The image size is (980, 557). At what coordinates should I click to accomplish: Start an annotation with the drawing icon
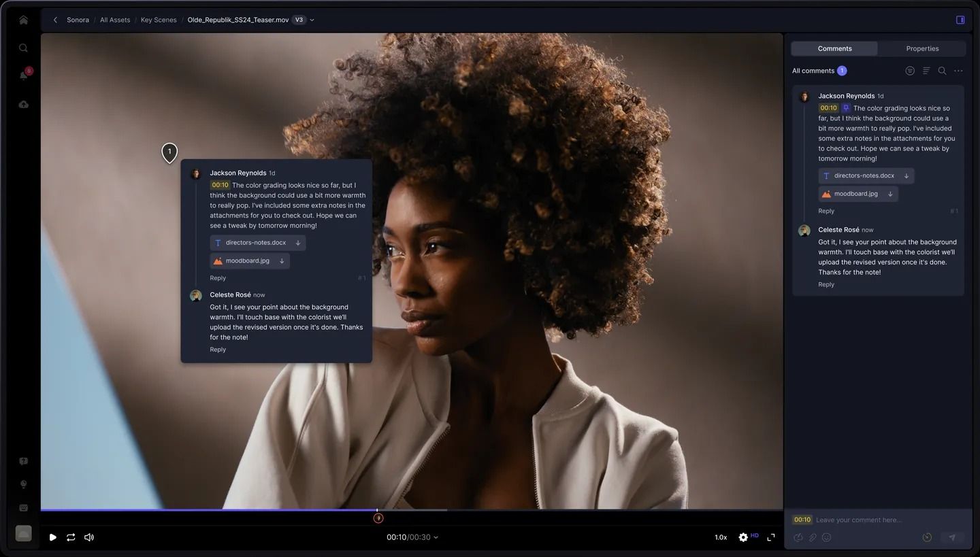798,537
